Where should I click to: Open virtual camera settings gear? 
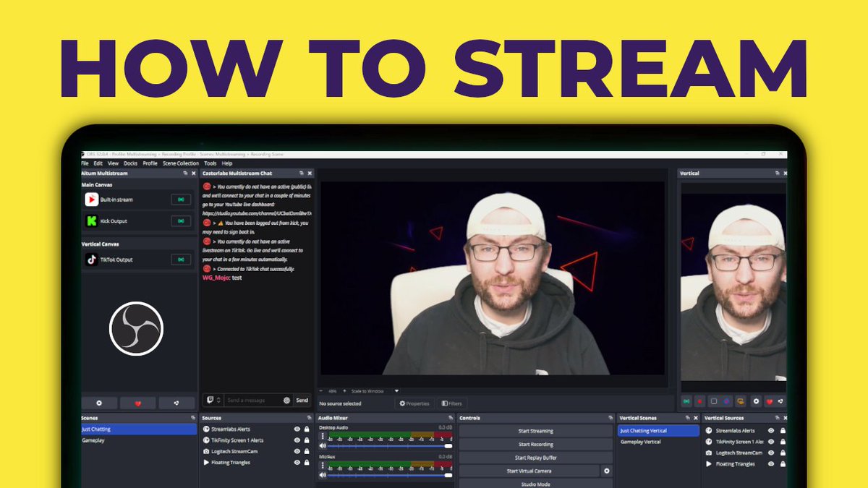tap(607, 471)
